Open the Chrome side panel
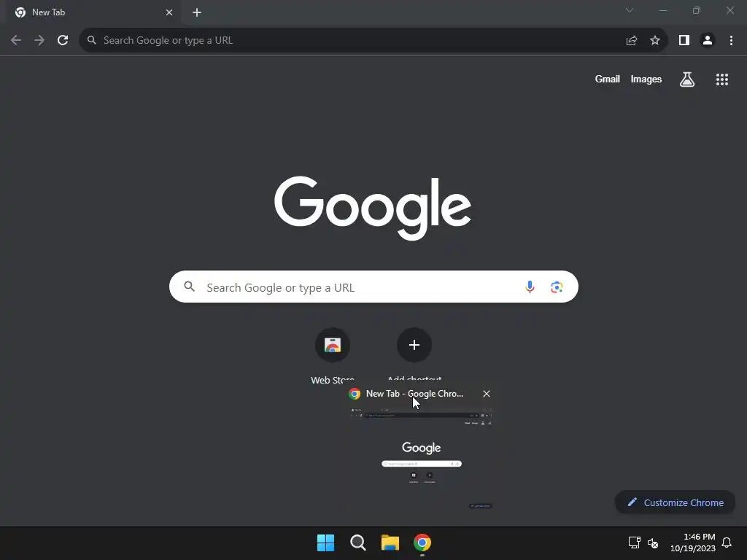This screenshot has height=560, width=747. [x=684, y=41]
